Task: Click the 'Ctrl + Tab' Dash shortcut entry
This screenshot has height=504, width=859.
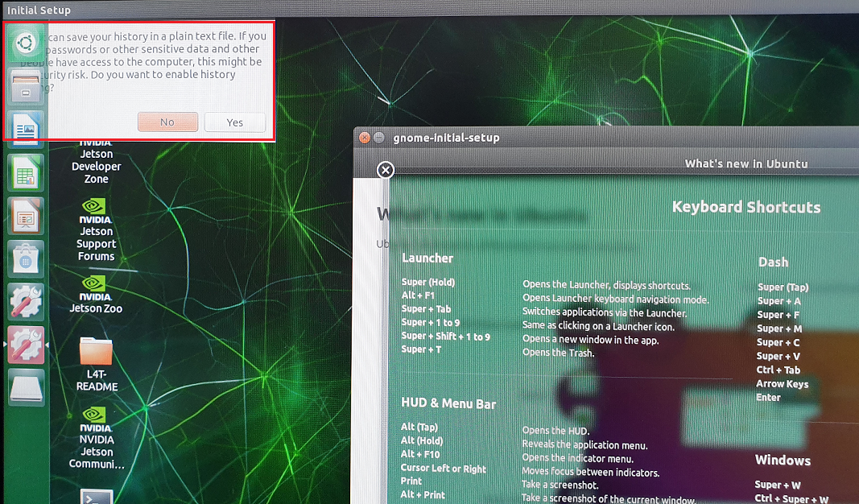Action: coord(778,370)
